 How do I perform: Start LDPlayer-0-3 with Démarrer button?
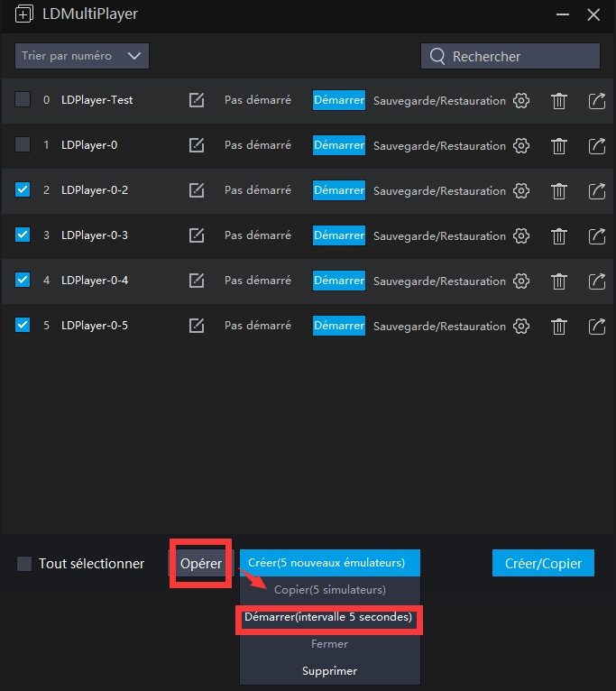[339, 235]
